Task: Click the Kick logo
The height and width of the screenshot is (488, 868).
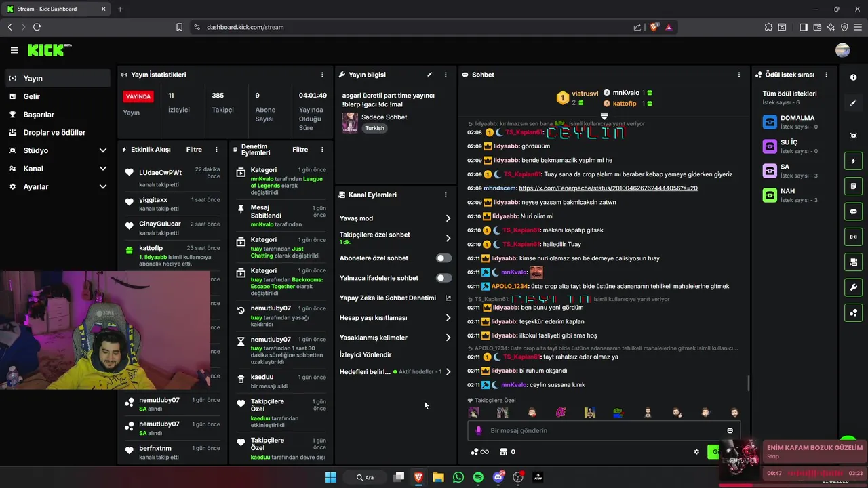Action: [x=49, y=50]
